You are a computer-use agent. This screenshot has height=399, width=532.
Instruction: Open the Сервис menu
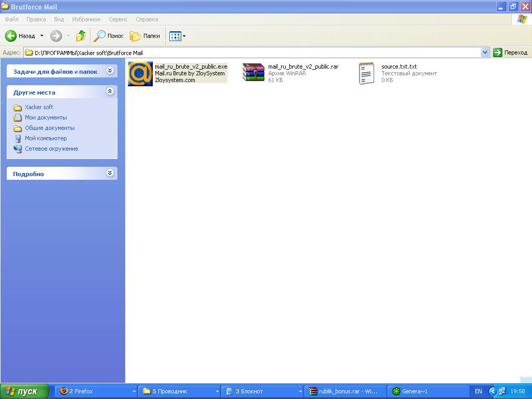118,19
